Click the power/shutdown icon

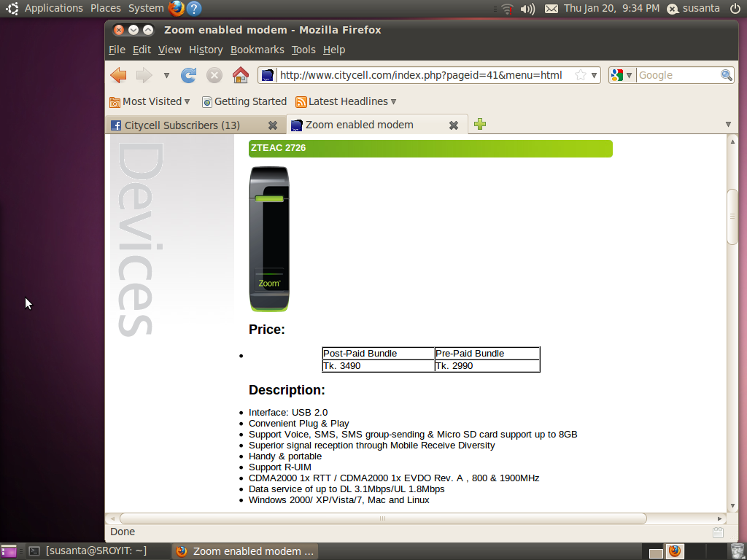coord(735,8)
